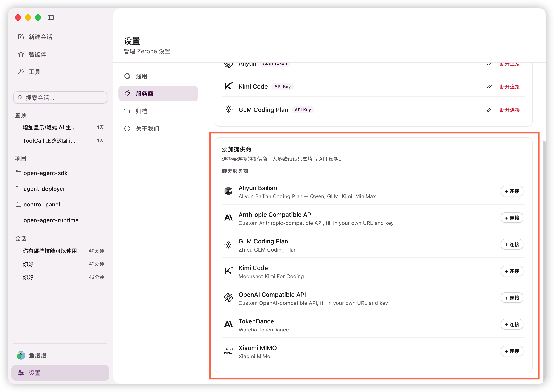Select the 通用 settings tab
554x392 pixels.
click(x=158, y=76)
